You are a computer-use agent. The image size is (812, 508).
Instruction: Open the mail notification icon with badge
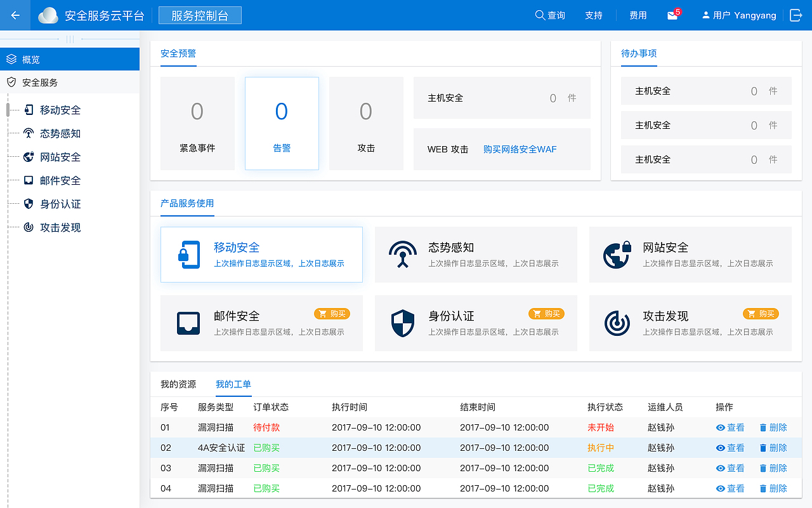coord(673,15)
